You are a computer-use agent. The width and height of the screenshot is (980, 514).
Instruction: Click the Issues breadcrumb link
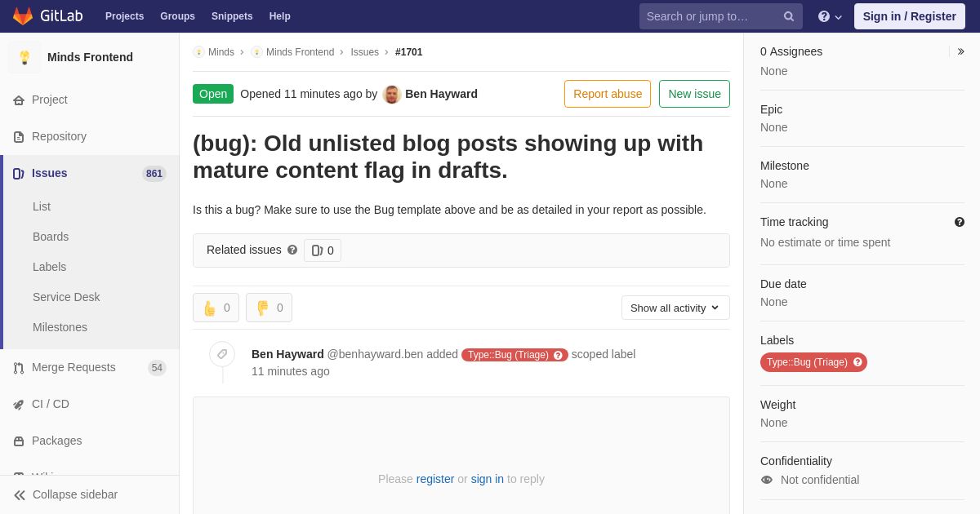pyautogui.click(x=365, y=52)
